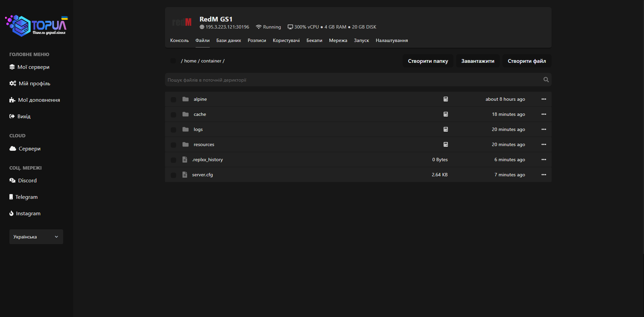Click the calculate size icon for cache
Screen dimensions: 644x317
tap(446, 114)
